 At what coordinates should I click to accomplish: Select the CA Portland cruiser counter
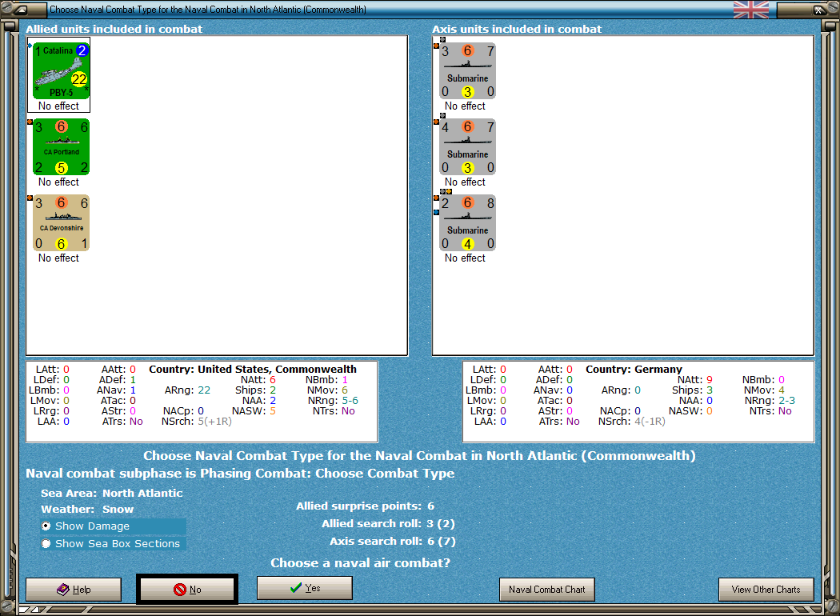click(61, 146)
